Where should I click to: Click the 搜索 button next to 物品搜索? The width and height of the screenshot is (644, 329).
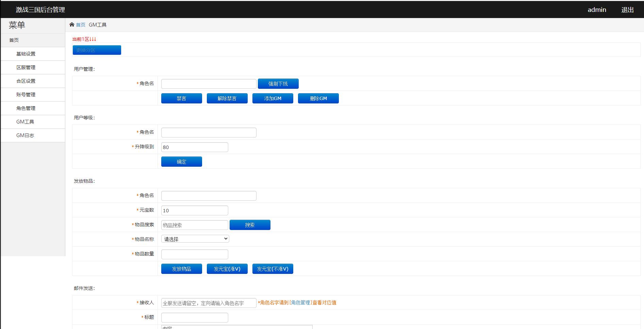click(250, 225)
